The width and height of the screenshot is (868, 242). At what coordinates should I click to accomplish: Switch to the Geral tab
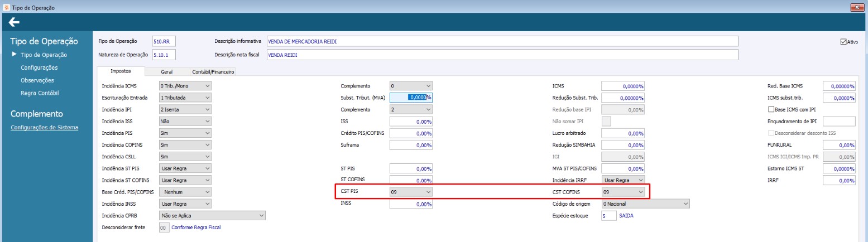coord(166,72)
